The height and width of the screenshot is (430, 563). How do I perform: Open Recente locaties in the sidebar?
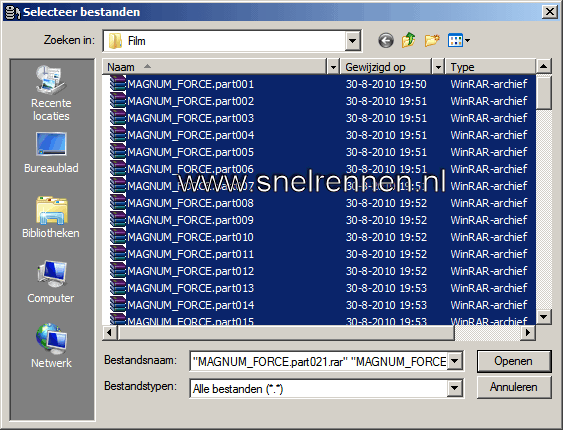[x=51, y=93]
